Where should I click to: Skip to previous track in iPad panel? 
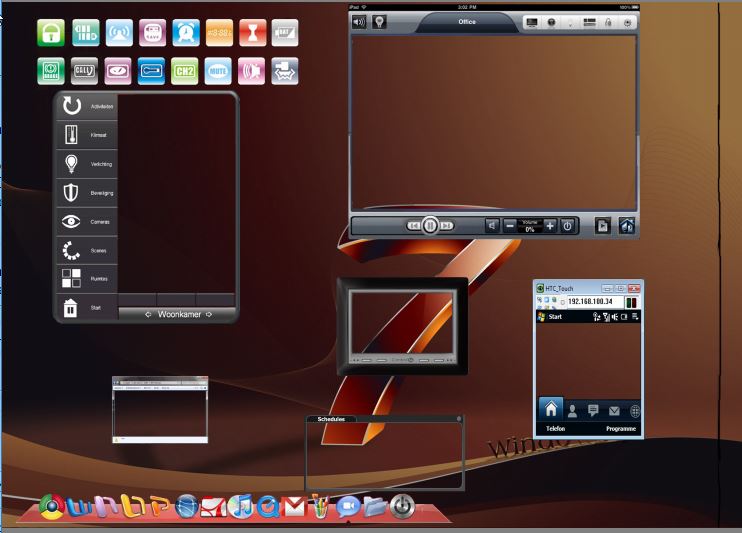click(414, 226)
